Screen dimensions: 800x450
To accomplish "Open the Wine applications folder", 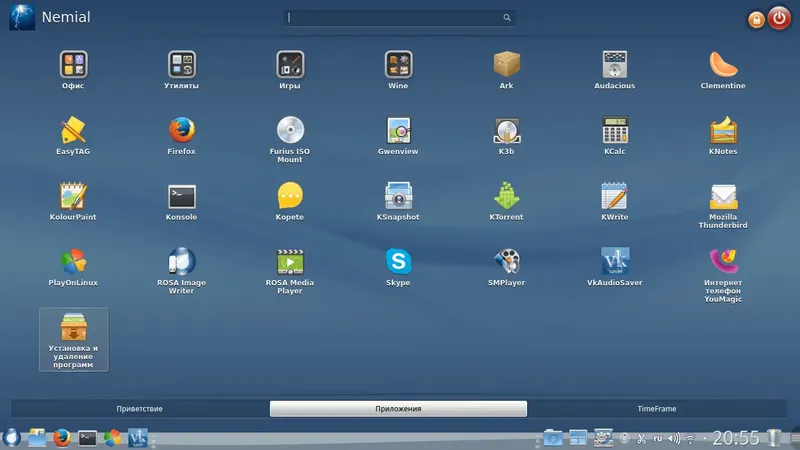I will pyautogui.click(x=398, y=70).
